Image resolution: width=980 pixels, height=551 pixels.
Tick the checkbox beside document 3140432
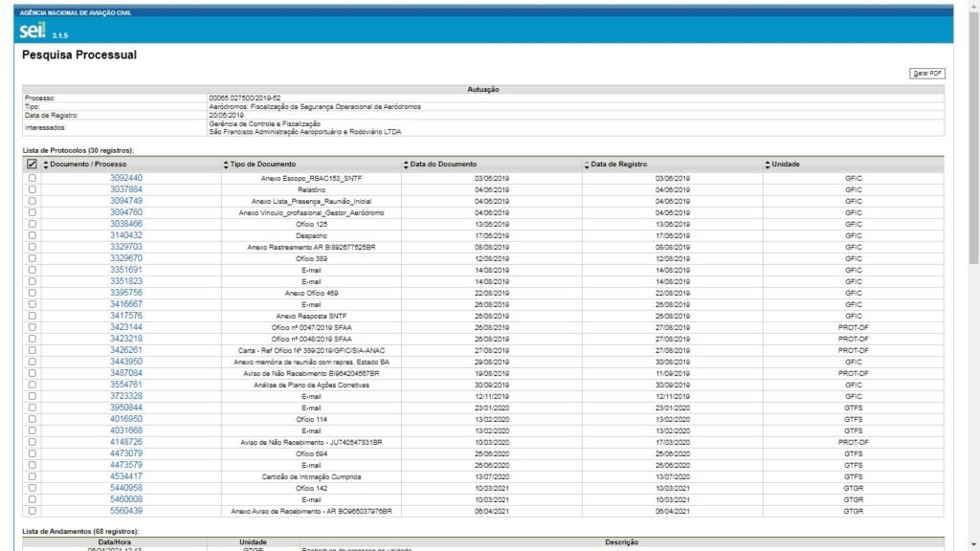pyautogui.click(x=32, y=235)
